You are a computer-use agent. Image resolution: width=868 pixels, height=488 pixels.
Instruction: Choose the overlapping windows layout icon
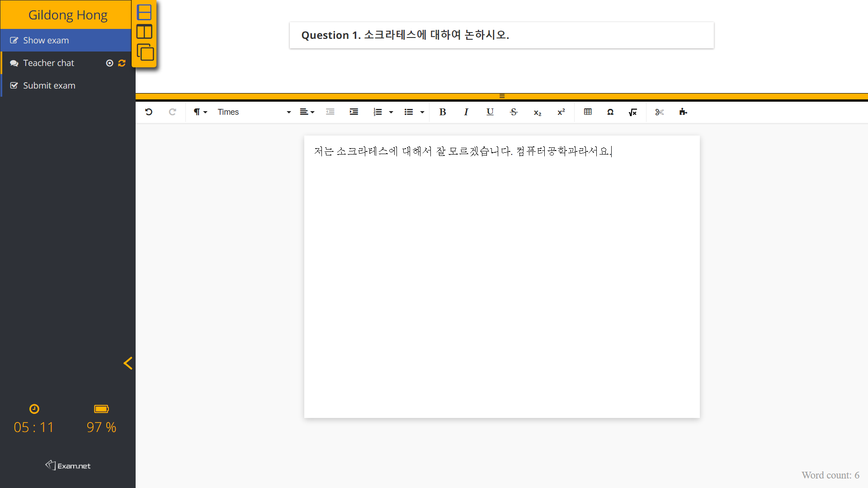click(145, 52)
